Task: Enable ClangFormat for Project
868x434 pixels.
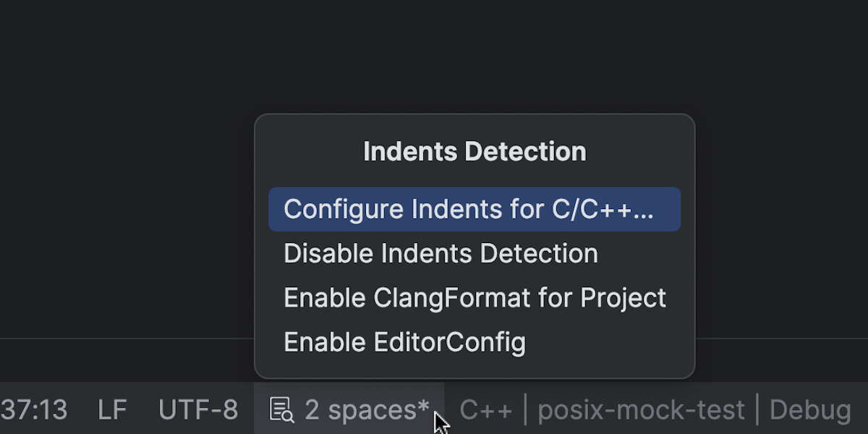Action: coord(475,298)
